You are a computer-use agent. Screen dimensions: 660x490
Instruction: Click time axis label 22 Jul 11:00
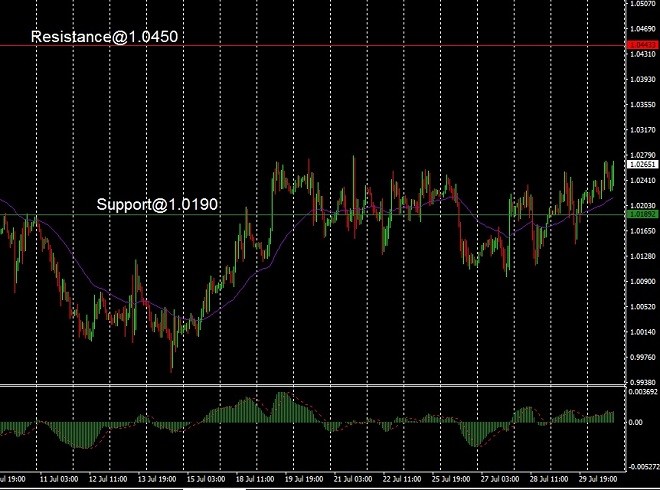tap(402, 479)
